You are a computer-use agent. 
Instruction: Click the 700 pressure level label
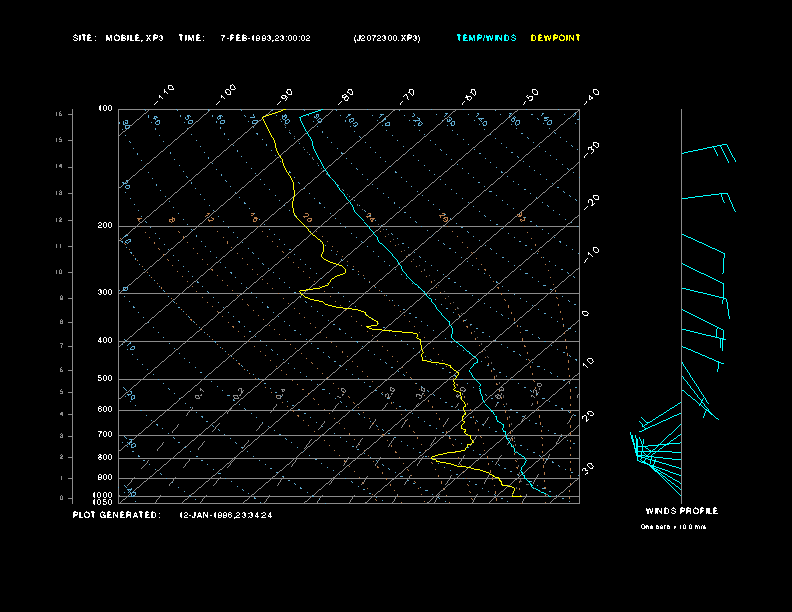105,434
